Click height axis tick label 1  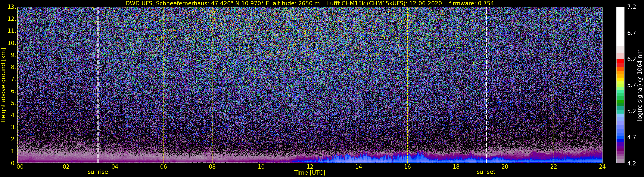tap(13, 151)
